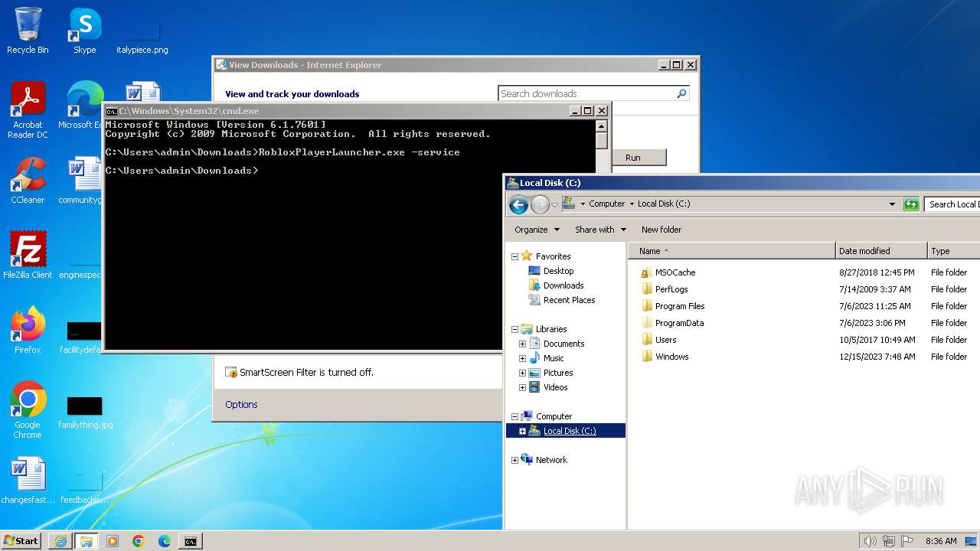Screen dimensions: 980x551
Task: Open the Google Chrome desktop icon
Action: (x=28, y=409)
